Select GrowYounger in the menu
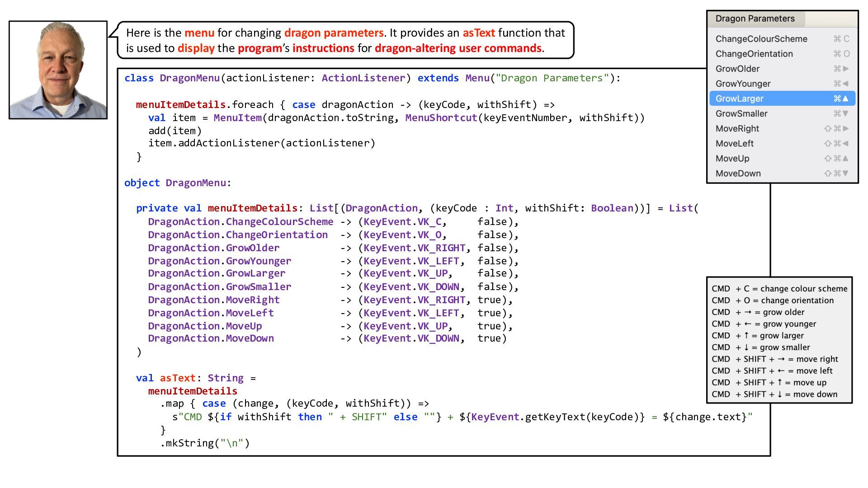The width and height of the screenshot is (868, 488). pyautogui.click(x=743, y=84)
